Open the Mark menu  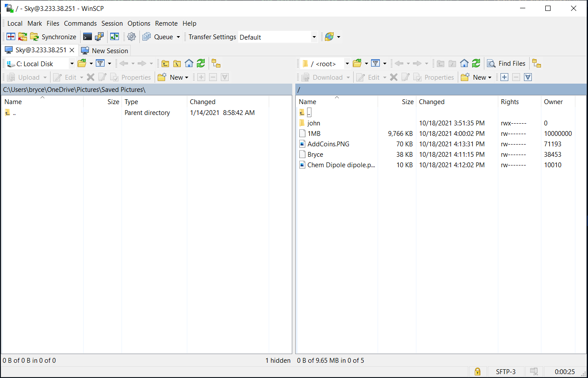pos(35,24)
